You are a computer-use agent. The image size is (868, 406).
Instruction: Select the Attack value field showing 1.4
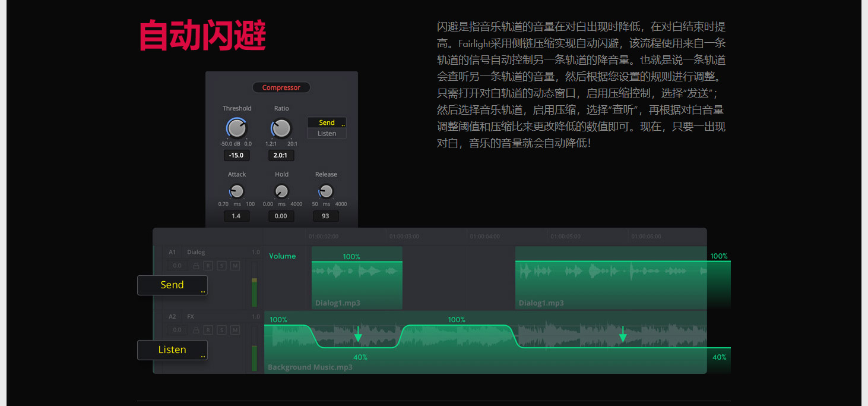(x=236, y=216)
